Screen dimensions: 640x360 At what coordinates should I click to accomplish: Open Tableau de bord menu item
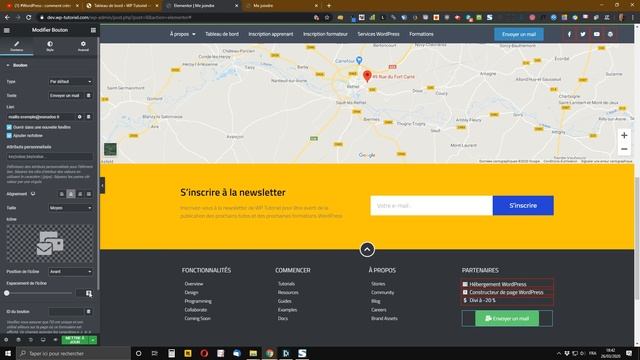click(222, 34)
